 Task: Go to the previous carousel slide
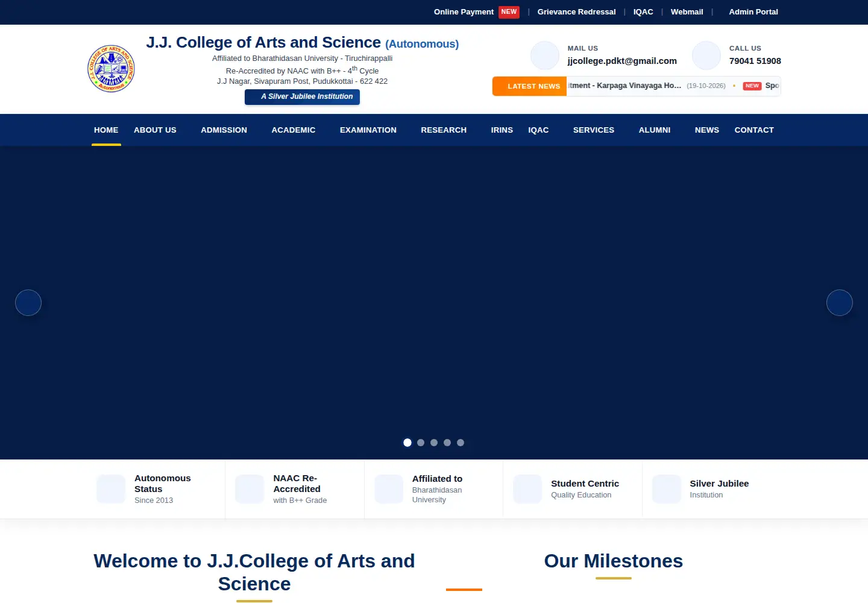coord(28,303)
